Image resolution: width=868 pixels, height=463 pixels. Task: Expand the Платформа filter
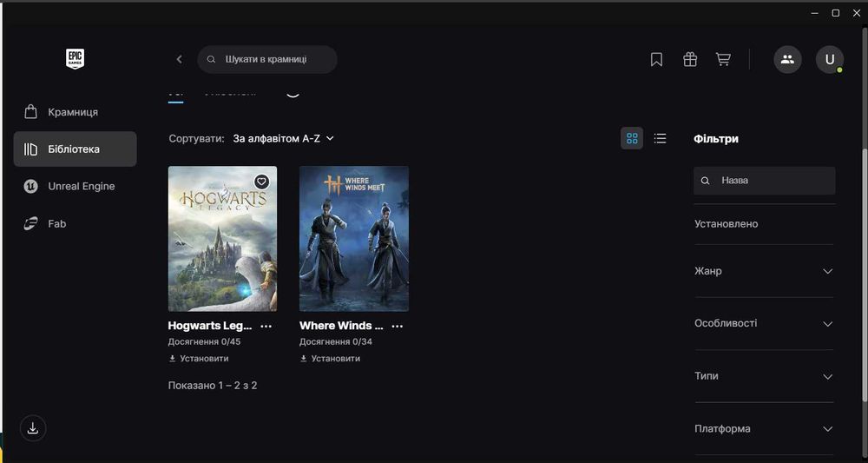764,429
